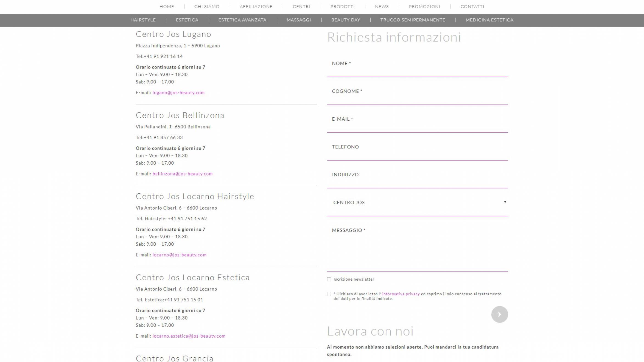Click the Centro Jos Grancia heading

[x=175, y=358]
